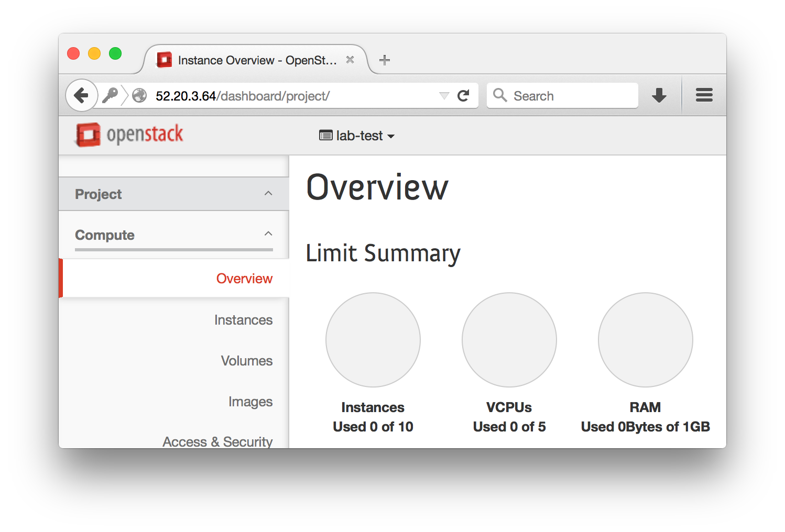Click the globe site identity icon
This screenshot has width=785, height=532.
point(139,95)
